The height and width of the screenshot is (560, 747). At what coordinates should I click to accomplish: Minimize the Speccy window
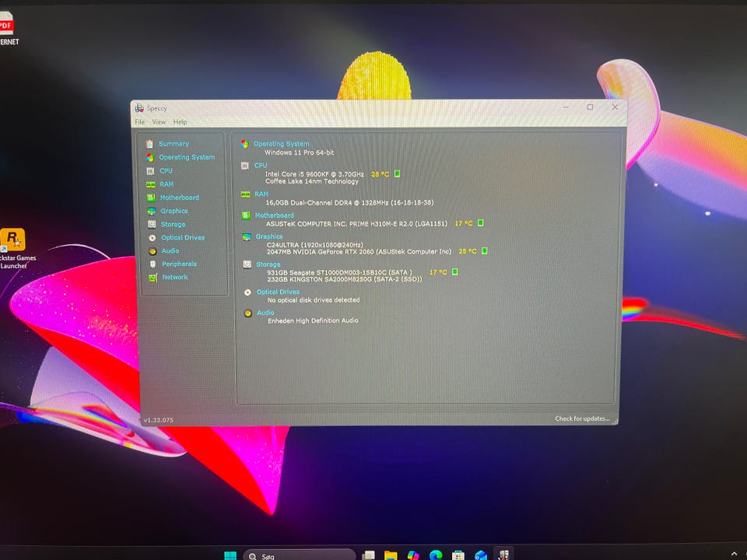coord(566,107)
